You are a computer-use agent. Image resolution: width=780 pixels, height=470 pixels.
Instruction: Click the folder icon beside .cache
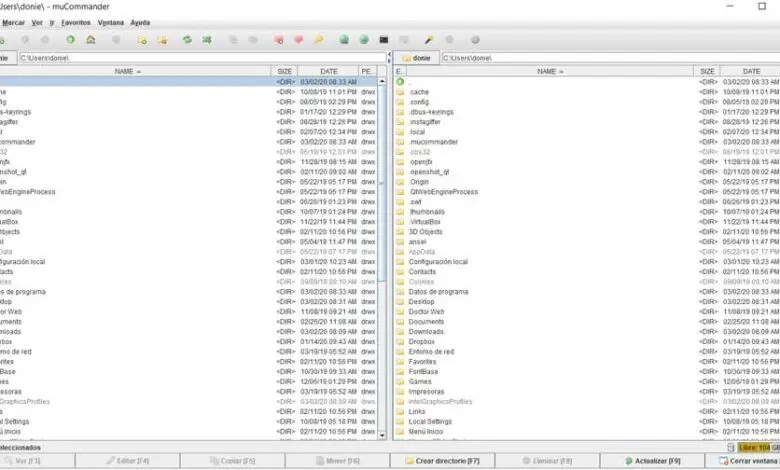400,92
